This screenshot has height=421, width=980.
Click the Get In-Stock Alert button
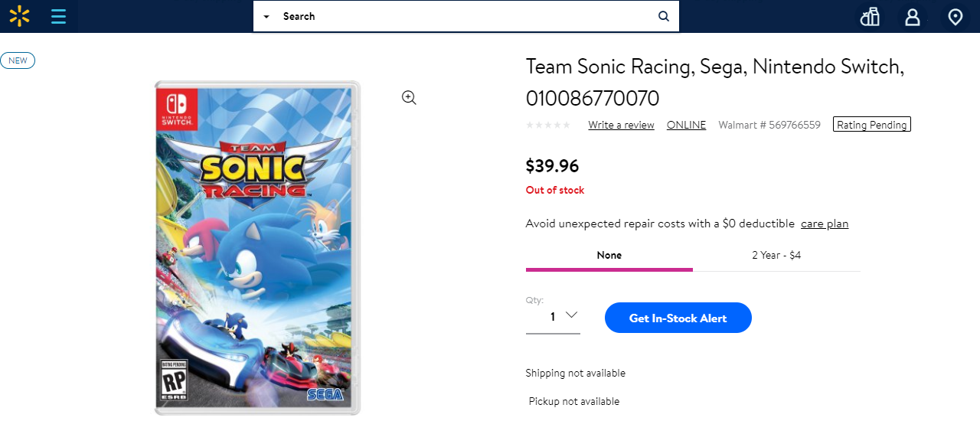click(x=678, y=318)
